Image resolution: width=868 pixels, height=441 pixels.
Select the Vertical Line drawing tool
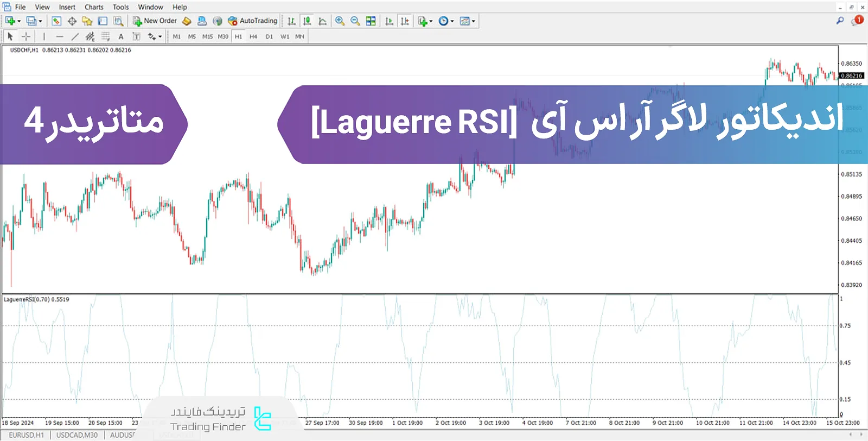pos(44,36)
